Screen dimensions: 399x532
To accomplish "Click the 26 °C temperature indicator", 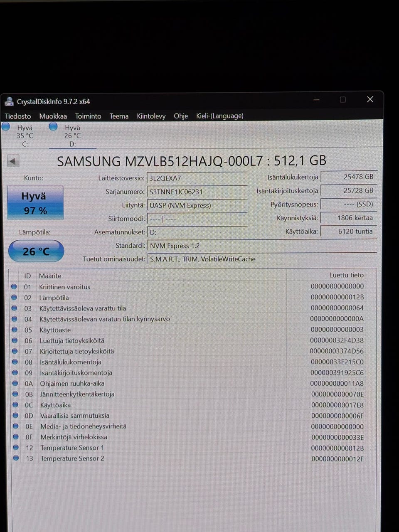I will tap(36, 251).
